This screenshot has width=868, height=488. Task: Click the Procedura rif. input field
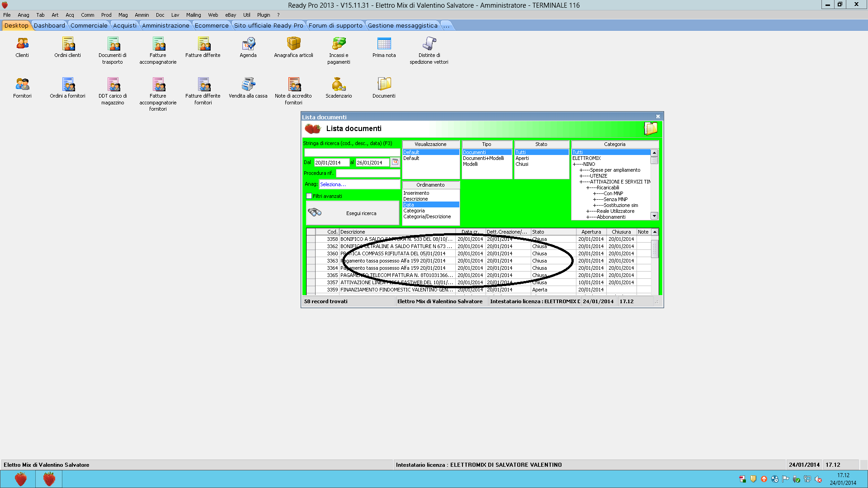[x=368, y=173]
